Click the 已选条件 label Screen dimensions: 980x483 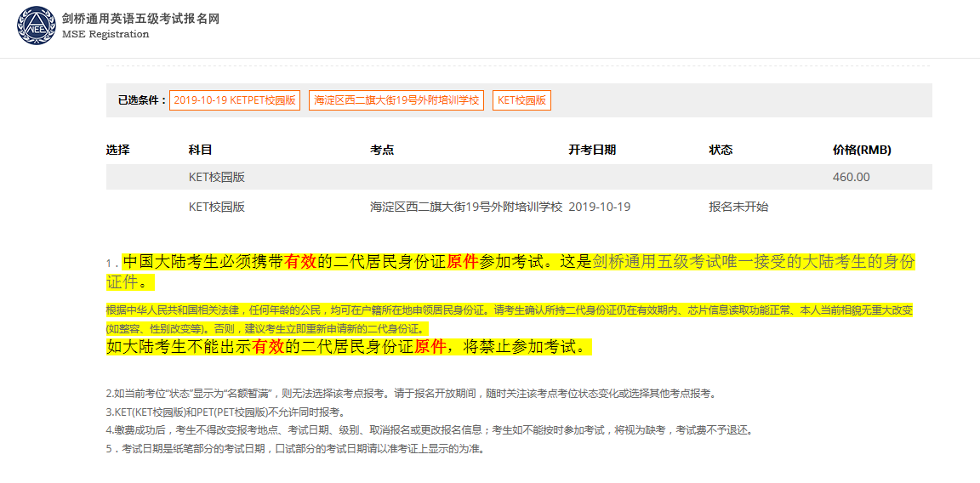coord(143,100)
